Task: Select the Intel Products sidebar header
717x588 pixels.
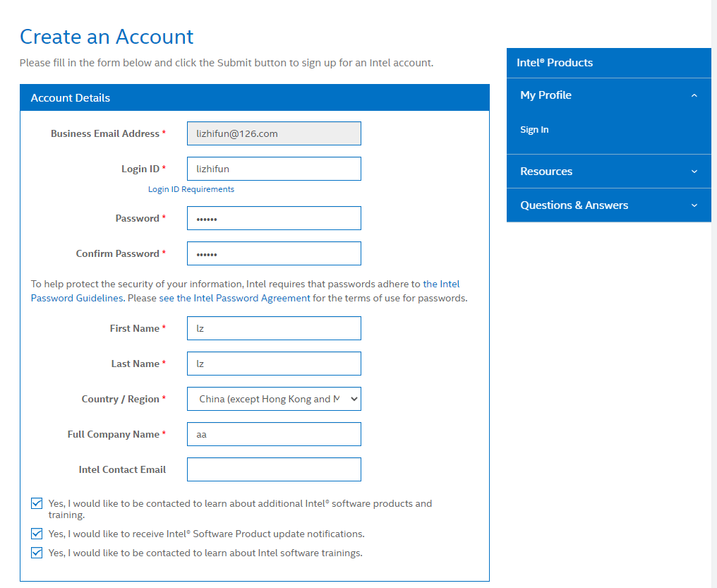Action: [x=608, y=63]
